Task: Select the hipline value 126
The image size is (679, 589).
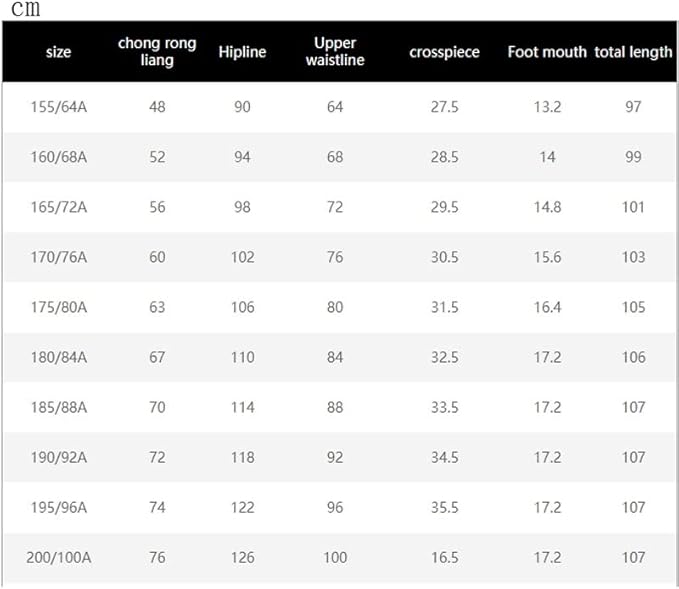Action: [242, 557]
